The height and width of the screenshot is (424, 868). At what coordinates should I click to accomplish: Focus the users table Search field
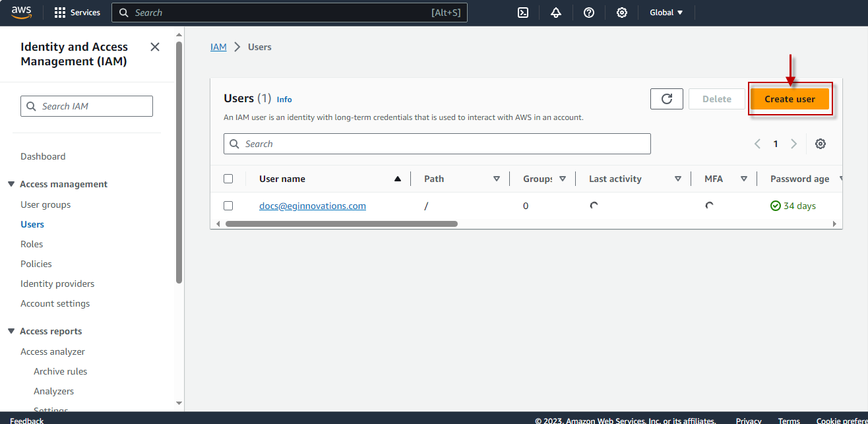[437, 144]
